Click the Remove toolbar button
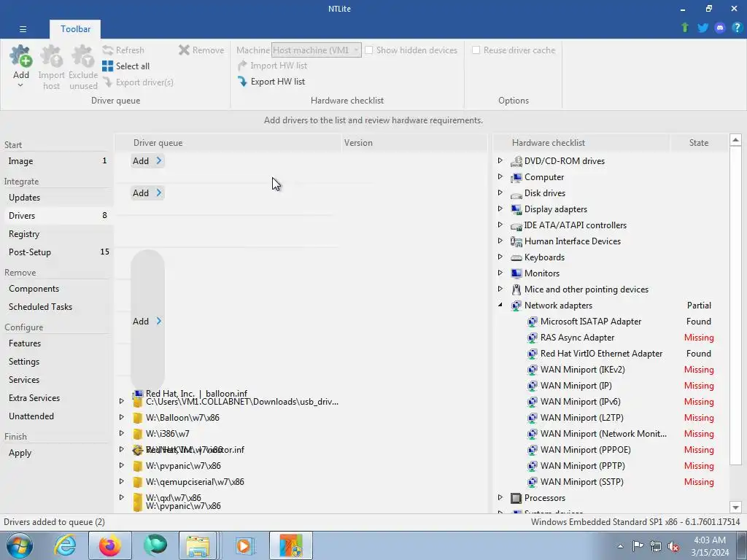The height and width of the screenshot is (560, 747). pos(201,50)
